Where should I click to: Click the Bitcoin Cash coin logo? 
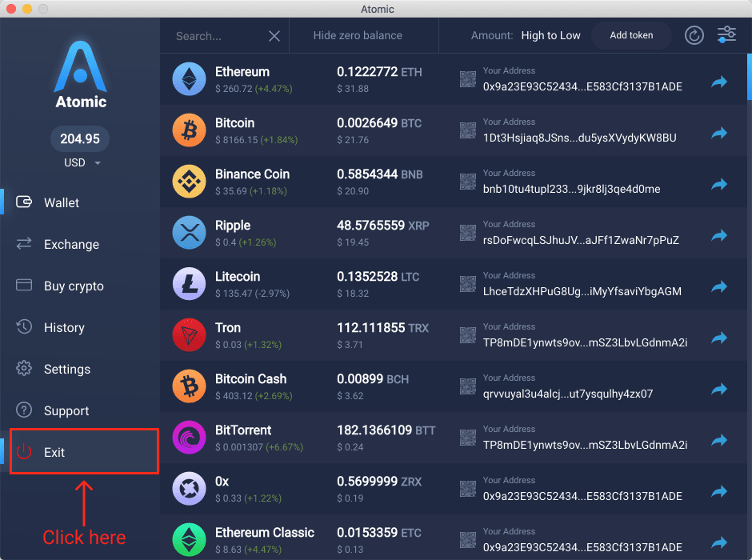(189, 386)
